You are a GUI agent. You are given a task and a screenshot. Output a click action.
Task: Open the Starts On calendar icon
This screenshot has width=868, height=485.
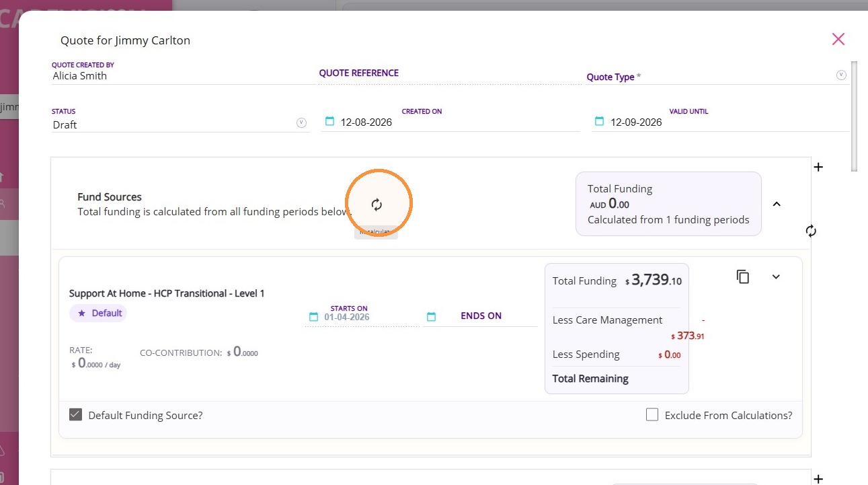pyautogui.click(x=313, y=317)
